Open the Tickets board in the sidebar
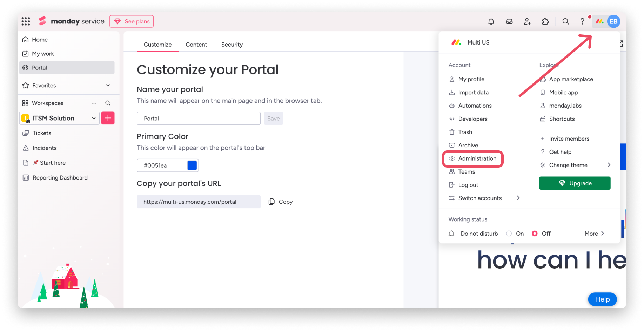Viewport: 644px width, 331px height. point(41,133)
